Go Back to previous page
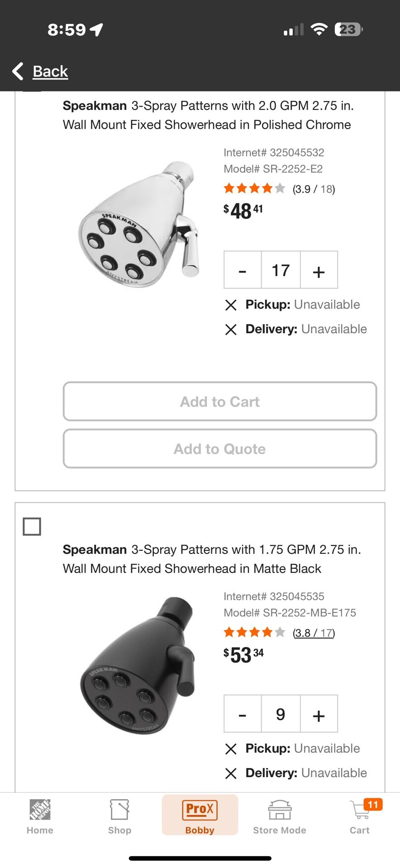400x868 pixels. coord(50,71)
